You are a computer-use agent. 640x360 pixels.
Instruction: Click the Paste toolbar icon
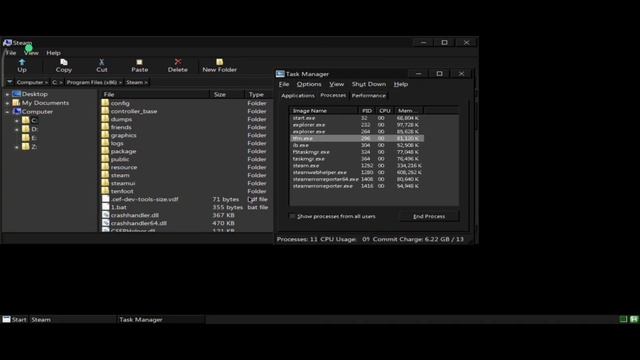139,62
